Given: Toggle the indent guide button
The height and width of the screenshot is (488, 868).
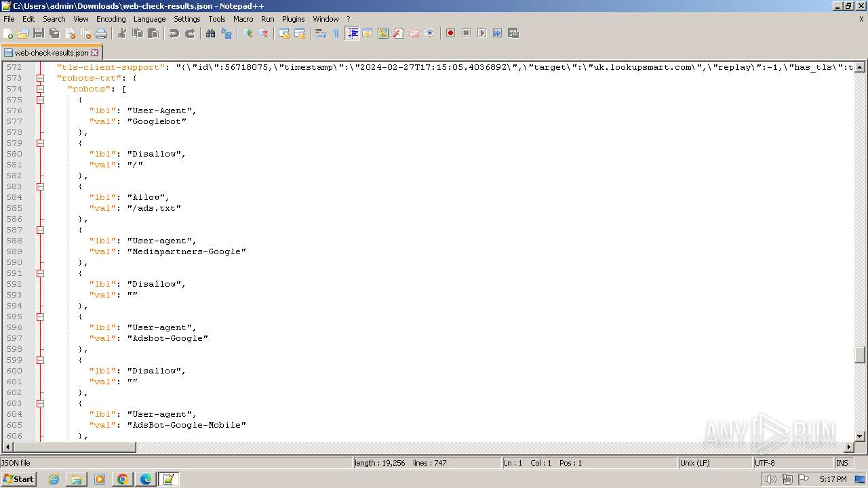Looking at the screenshot, I should (x=353, y=33).
